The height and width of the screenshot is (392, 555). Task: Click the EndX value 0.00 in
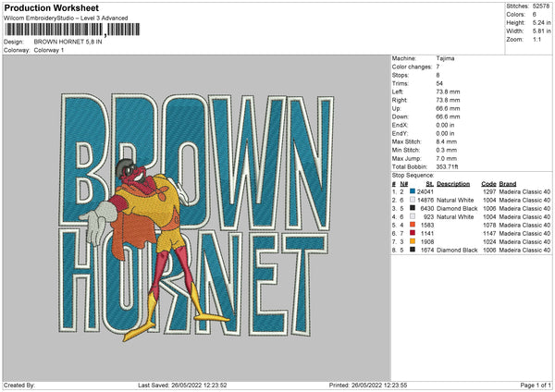click(x=445, y=125)
